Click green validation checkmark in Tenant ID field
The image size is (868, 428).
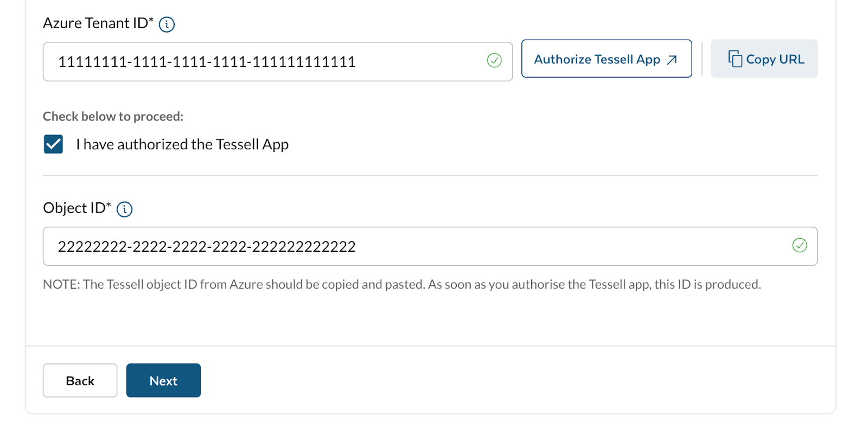click(494, 60)
